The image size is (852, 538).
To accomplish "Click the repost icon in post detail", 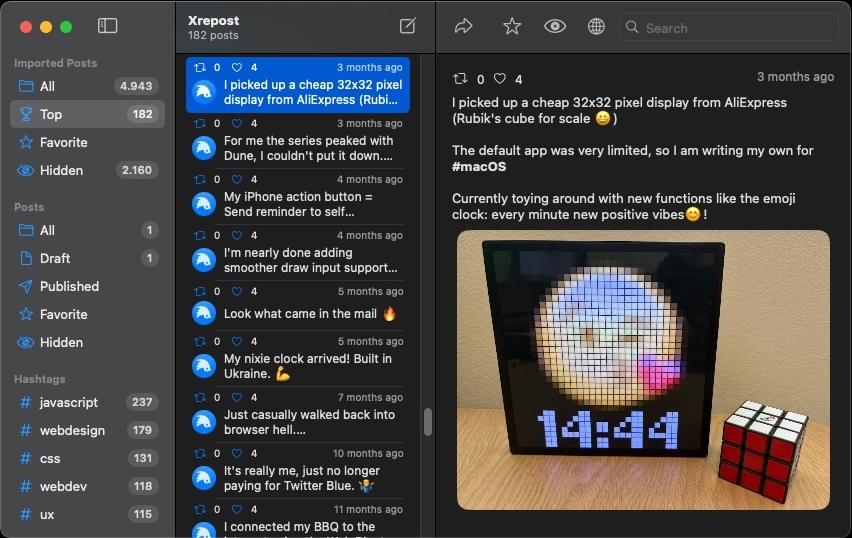I will point(460,79).
